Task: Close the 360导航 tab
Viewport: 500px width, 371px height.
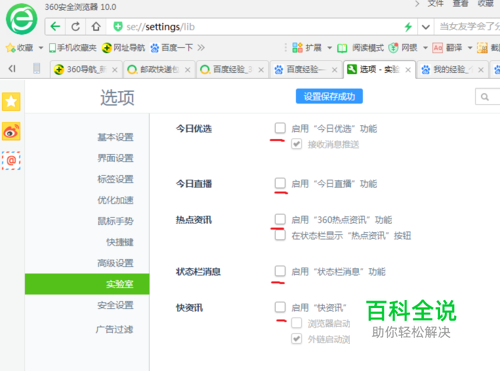Action: (115, 70)
